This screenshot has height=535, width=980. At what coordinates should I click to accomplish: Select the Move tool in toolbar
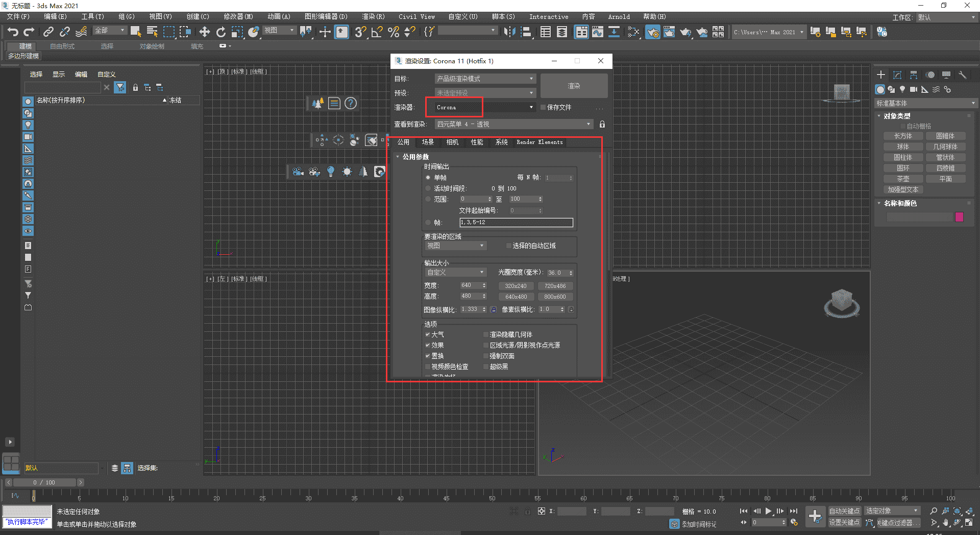coord(204,32)
